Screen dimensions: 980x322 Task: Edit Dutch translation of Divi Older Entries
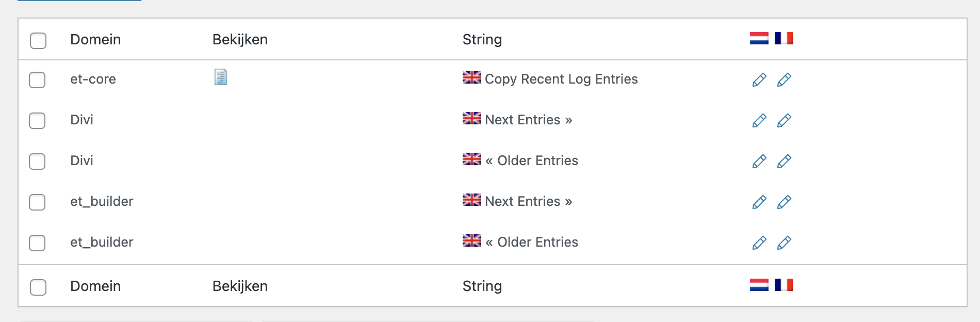click(x=759, y=162)
